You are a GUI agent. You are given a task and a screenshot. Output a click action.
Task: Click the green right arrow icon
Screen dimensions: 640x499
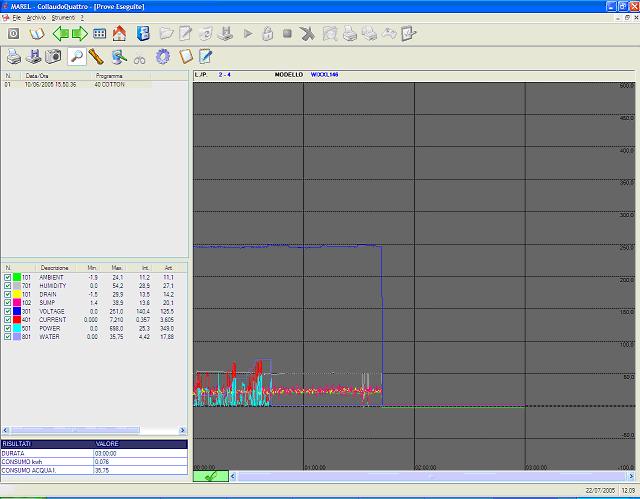pyautogui.click(x=79, y=33)
